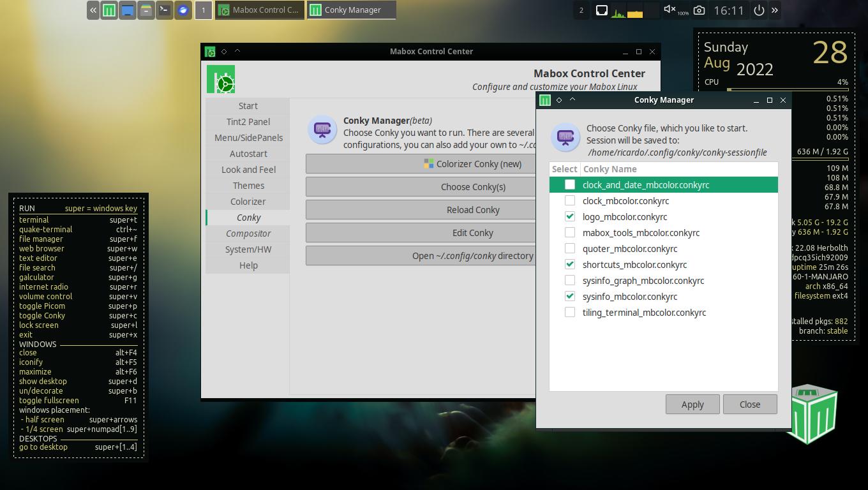Launch the terminal from the top panel
Viewport: 868px width, 490px height.
(x=165, y=10)
